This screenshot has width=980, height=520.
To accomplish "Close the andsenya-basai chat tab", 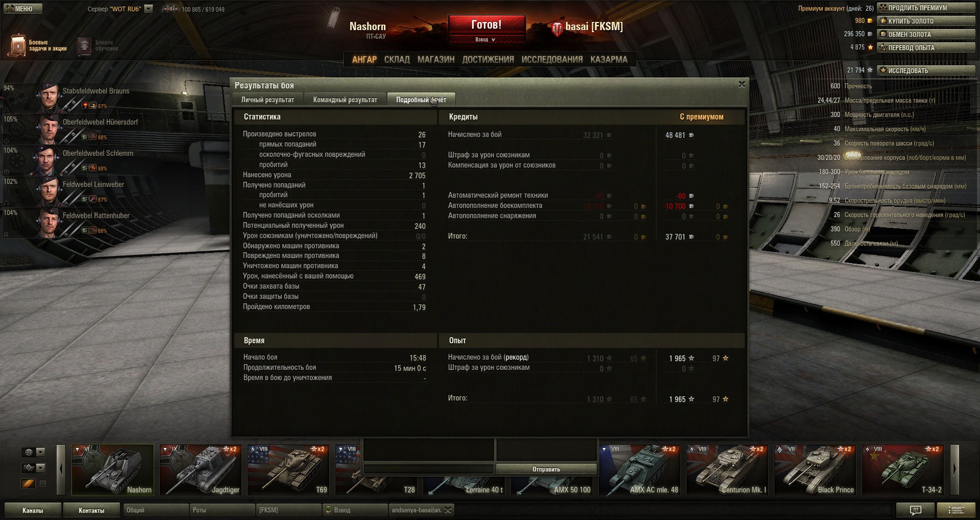I will (448, 510).
